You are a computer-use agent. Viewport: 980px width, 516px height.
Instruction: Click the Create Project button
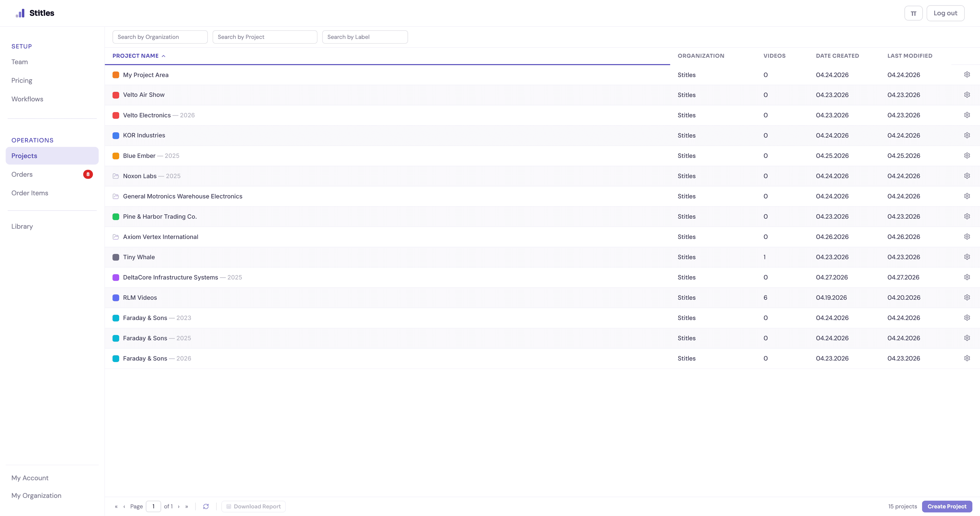tap(947, 507)
